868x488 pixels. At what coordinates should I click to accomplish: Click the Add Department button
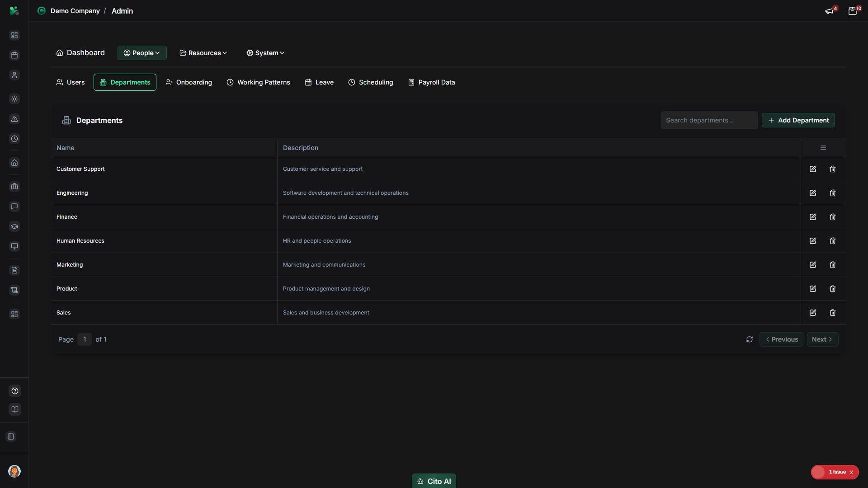[798, 120]
